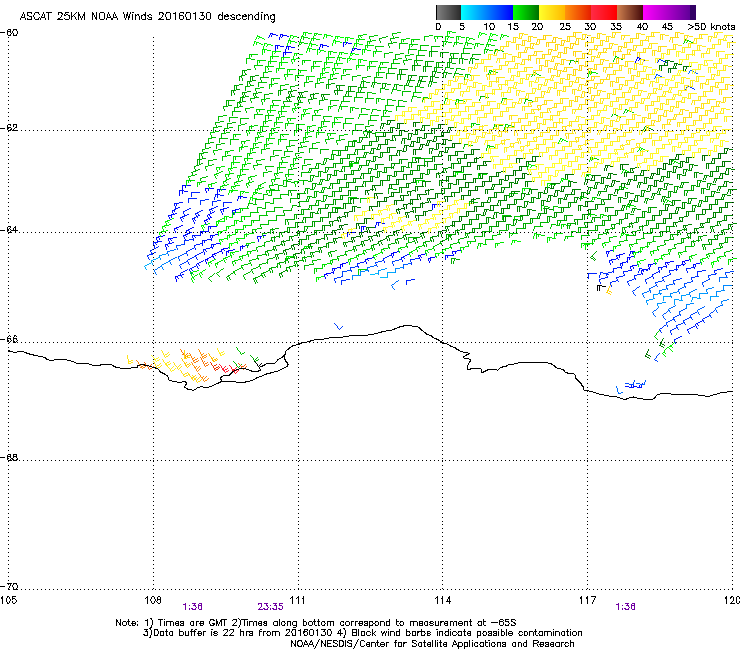The height and width of the screenshot is (650, 740).
Task: Click the yellow 20-25 knots color swatch
Action: (552, 12)
